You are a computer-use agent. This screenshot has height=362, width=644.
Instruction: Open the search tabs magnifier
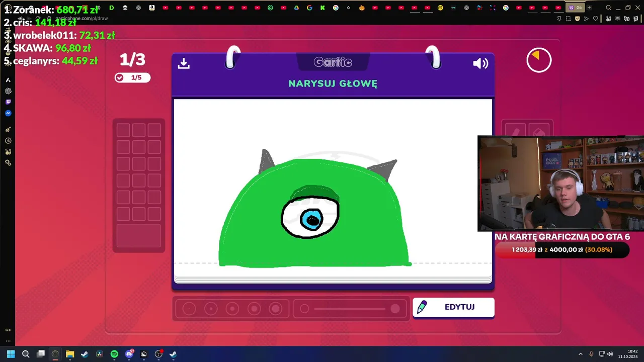click(608, 8)
